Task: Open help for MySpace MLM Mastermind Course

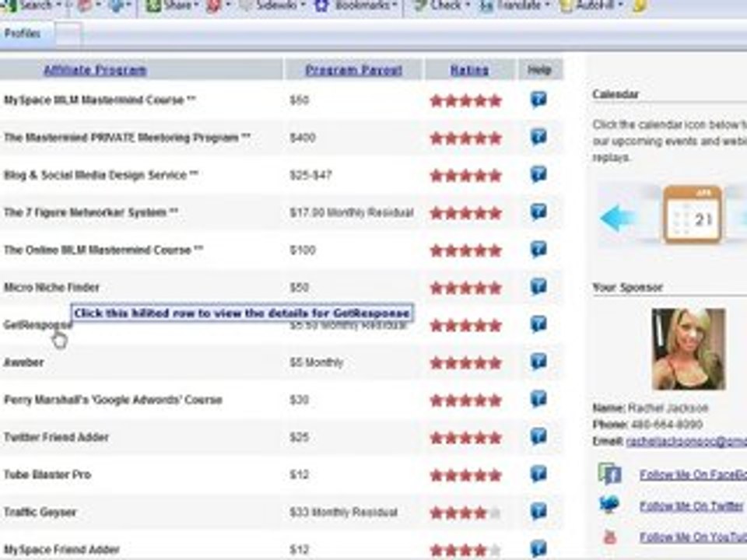Action: coord(538,100)
